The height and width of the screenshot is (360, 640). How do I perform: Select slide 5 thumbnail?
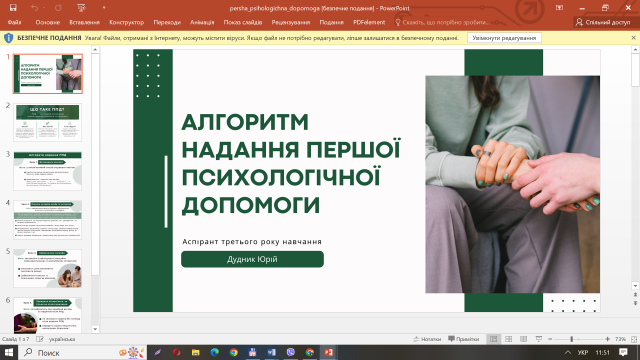pos(48,268)
